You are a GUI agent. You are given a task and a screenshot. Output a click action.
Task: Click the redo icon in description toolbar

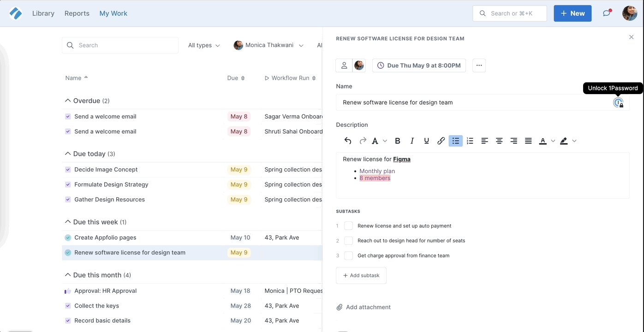point(363,141)
